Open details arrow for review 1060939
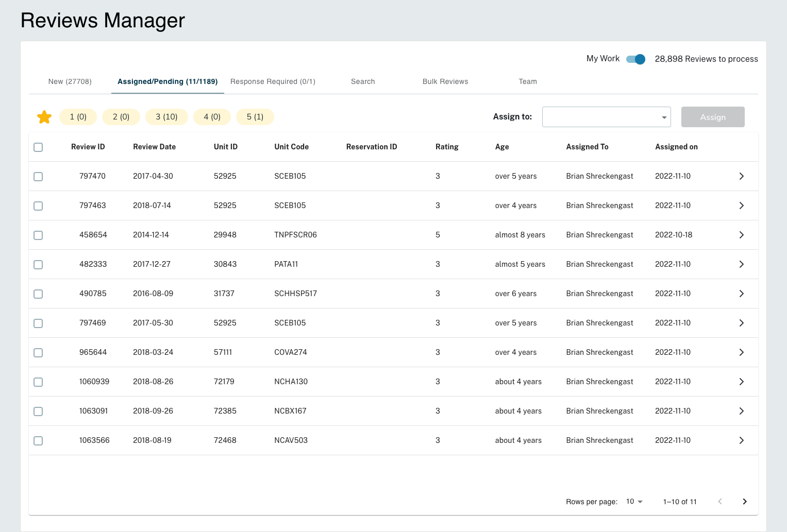The height and width of the screenshot is (532, 787). (741, 382)
